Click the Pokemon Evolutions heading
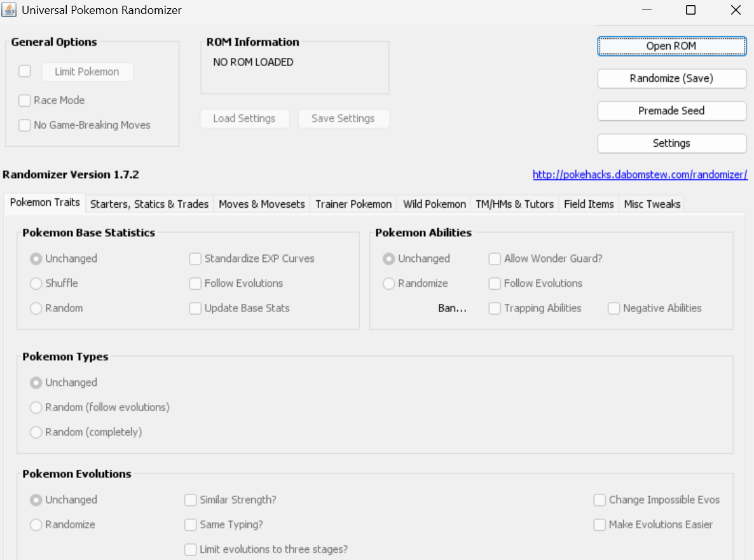754x560 pixels. pyautogui.click(x=77, y=474)
